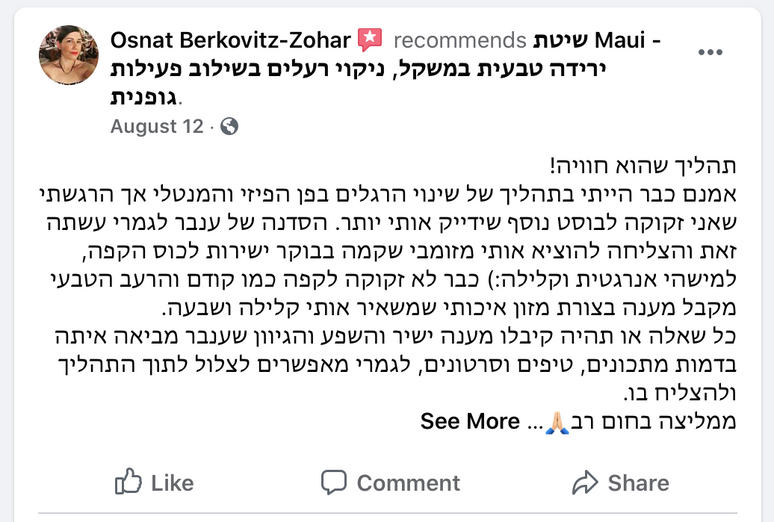Click the Share arrow icon
Image resolution: width=774 pixels, height=522 pixels.
tap(585, 482)
